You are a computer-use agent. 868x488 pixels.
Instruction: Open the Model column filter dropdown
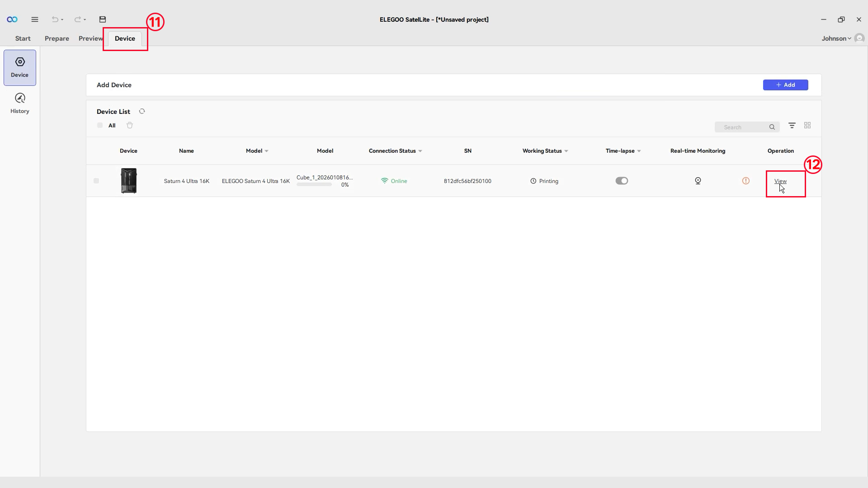pyautogui.click(x=267, y=151)
